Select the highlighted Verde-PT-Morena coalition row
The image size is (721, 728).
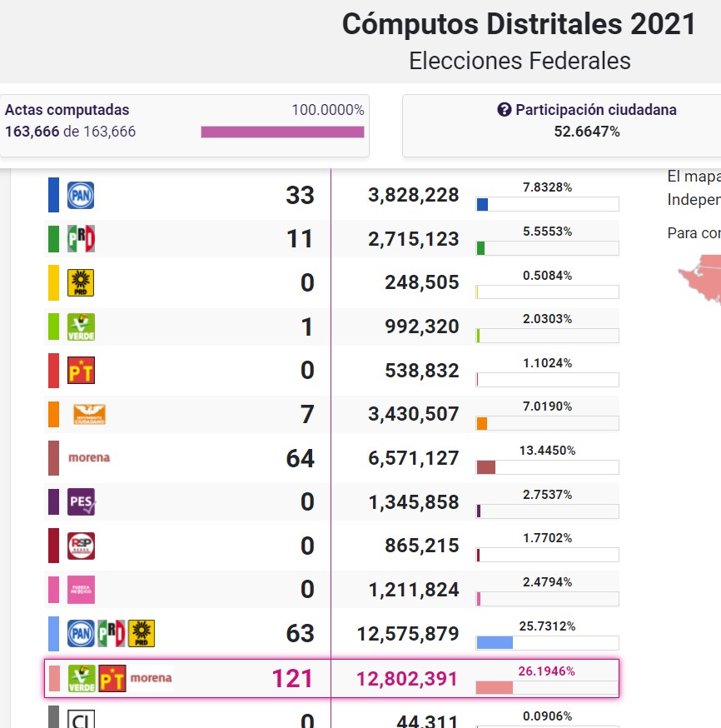(331, 678)
